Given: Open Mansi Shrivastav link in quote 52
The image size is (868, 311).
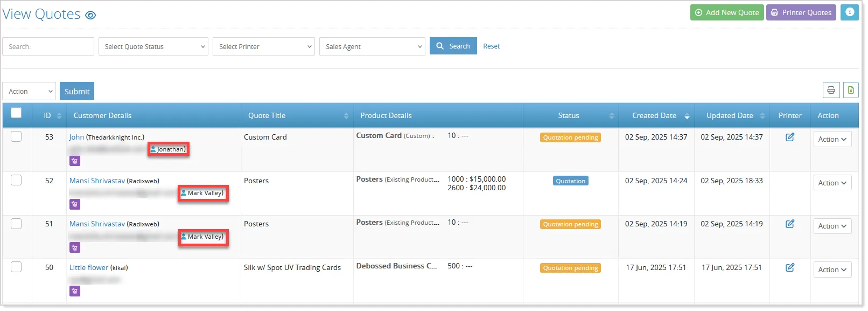Looking at the screenshot, I should pos(97,181).
